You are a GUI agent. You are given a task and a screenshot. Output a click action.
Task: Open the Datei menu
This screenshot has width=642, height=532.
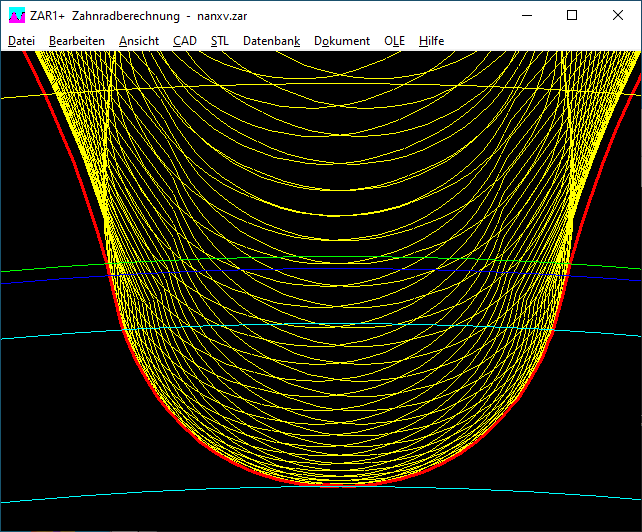tap(21, 41)
